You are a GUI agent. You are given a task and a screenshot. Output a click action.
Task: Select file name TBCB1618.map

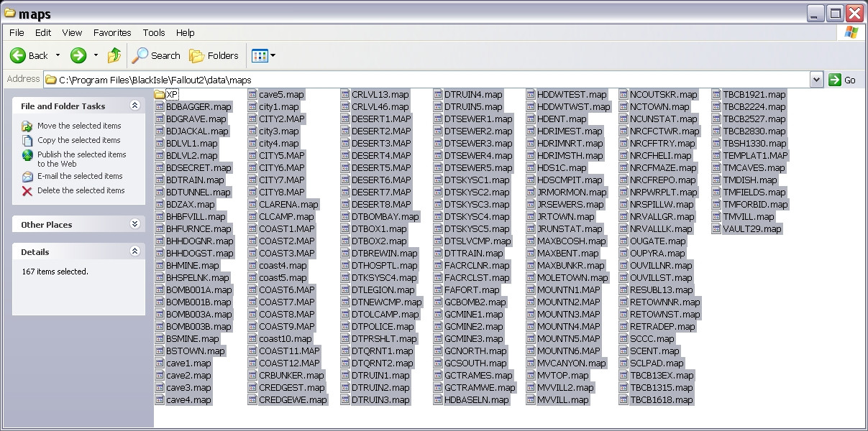coord(662,400)
